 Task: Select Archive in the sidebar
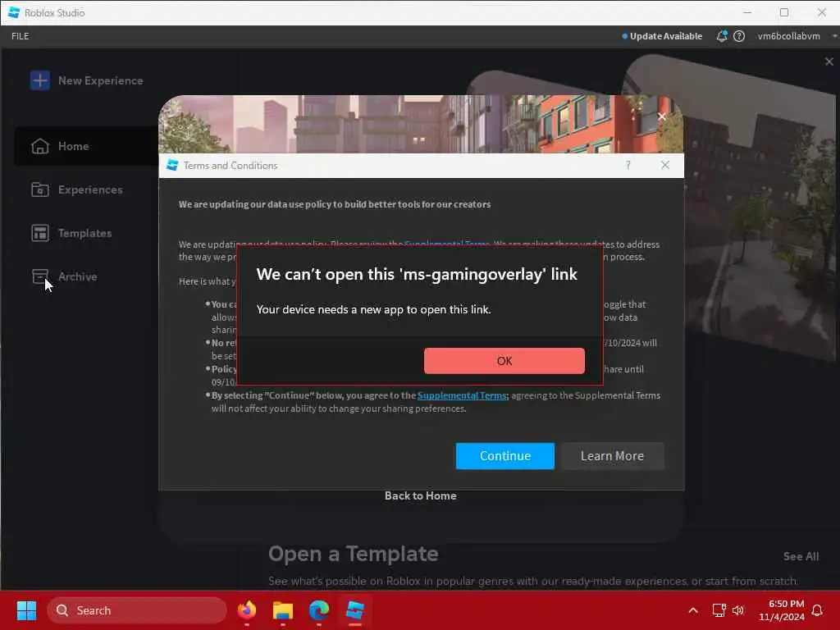(x=64, y=276)
